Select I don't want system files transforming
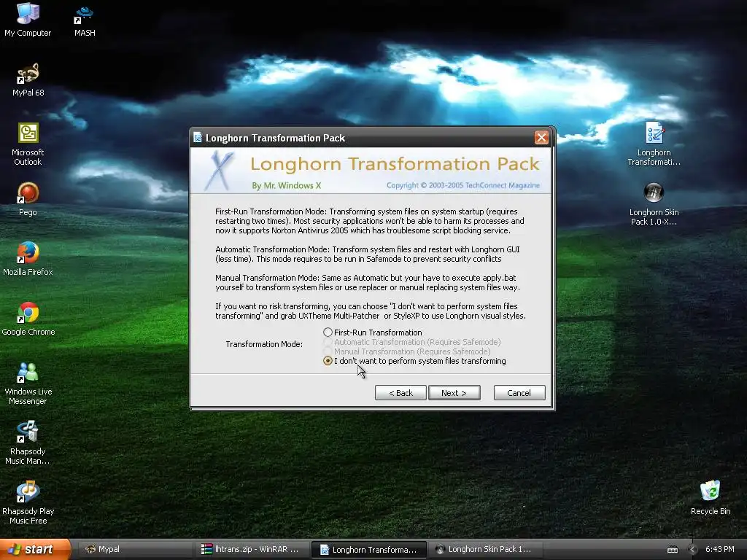Image resolution: width=747 pixels, height=560 pixels. (x=328, y=361)
